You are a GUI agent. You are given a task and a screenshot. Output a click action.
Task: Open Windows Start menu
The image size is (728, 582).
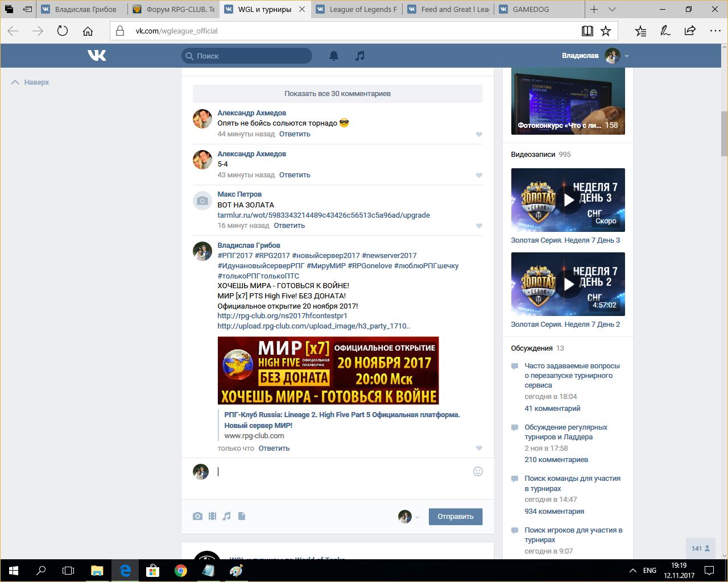click(14, 571)
